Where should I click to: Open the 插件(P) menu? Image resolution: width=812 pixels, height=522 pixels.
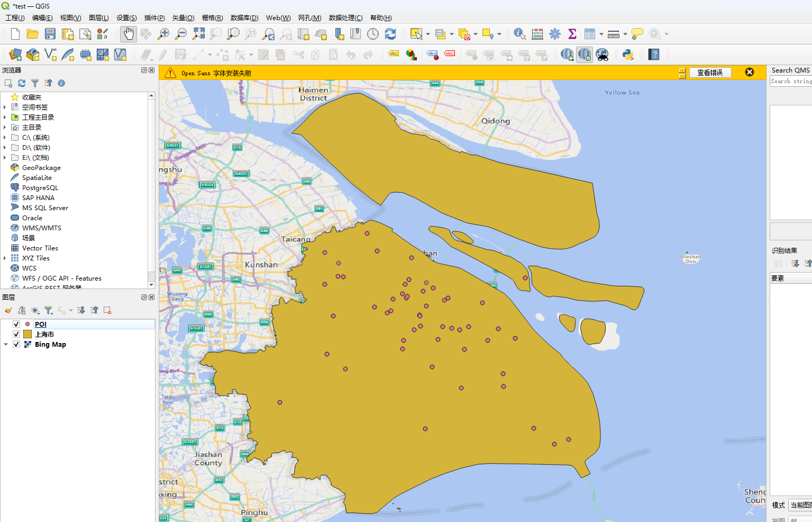(x=154, y=17)
